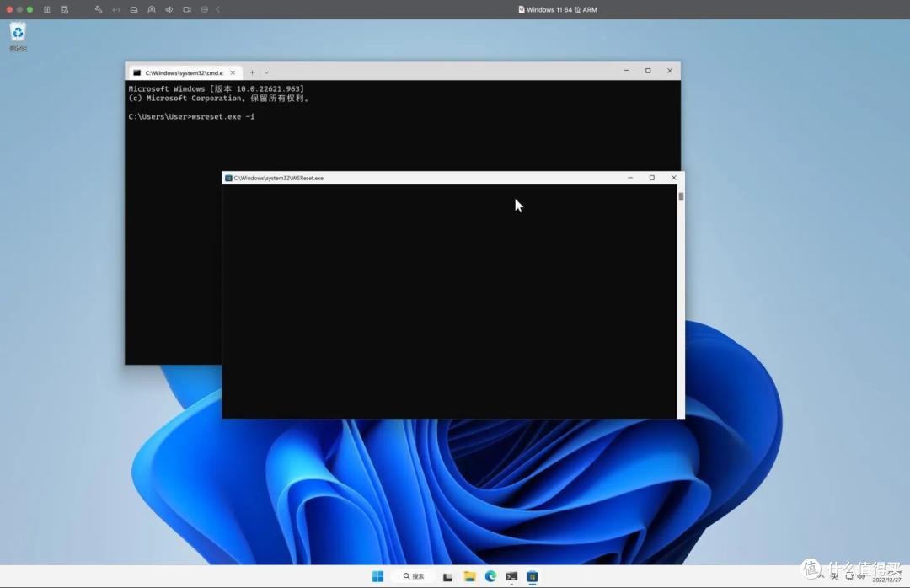Viewport: 910px width, 588px height.
Task: Open Task View from the taskbar
Action: [x=447, y=576]
